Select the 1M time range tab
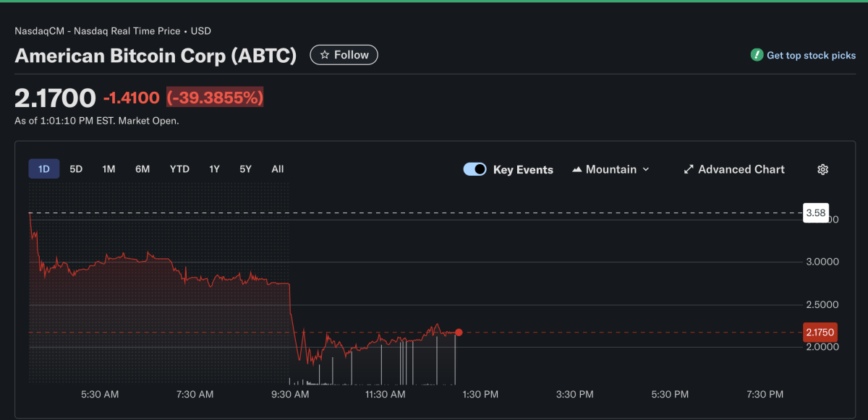868x420 pixels. (109, 168)
